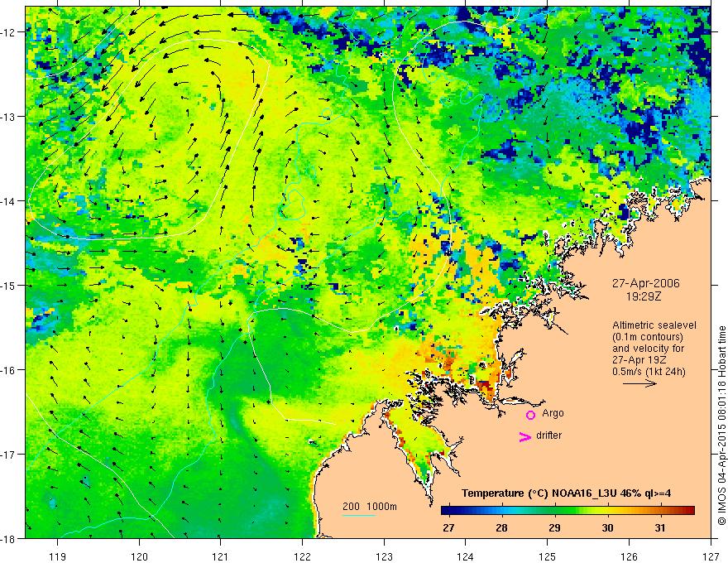Click the 0.5m/s velocity scale arrow
The image size is (728, 563).
pyautogui.click(x=639, y=383)
